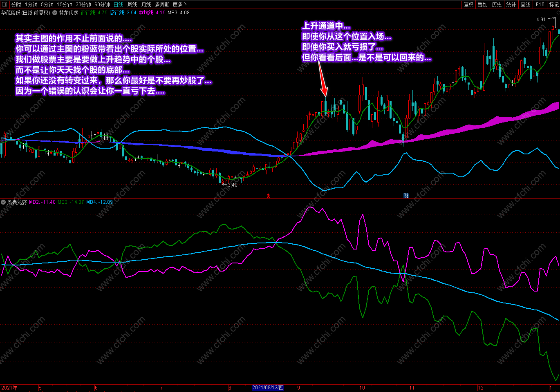This screenshot has width=560, height=392.
Task: Click the MB3: 4.08 value
Action: point(179,13)
